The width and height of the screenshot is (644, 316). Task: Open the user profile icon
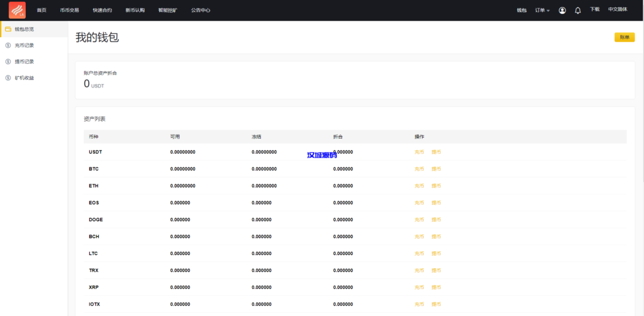click(562, 11)
